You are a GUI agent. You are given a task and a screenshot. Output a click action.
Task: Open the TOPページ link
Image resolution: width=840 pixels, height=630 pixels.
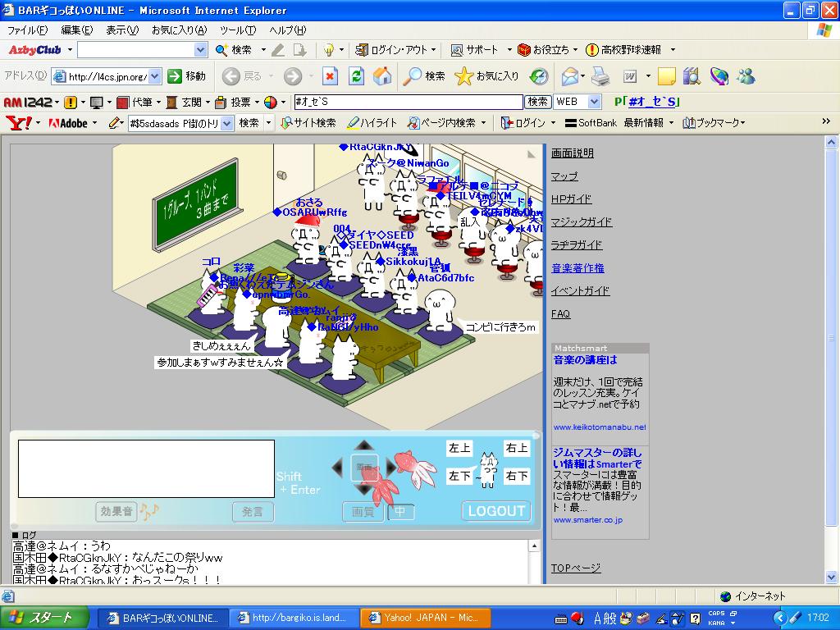576,568
